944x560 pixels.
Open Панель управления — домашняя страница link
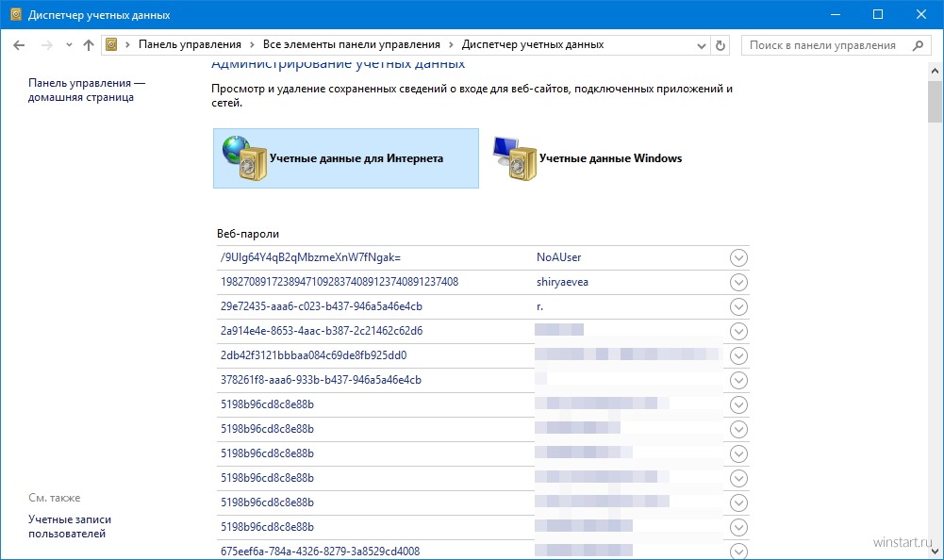[x=87, y=91]
